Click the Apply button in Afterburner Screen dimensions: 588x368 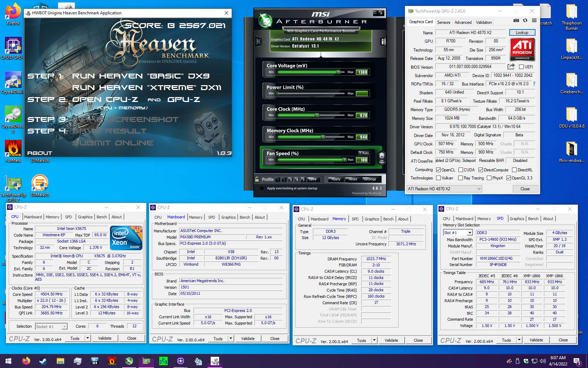pyautogui.click(x=335, y=179)
